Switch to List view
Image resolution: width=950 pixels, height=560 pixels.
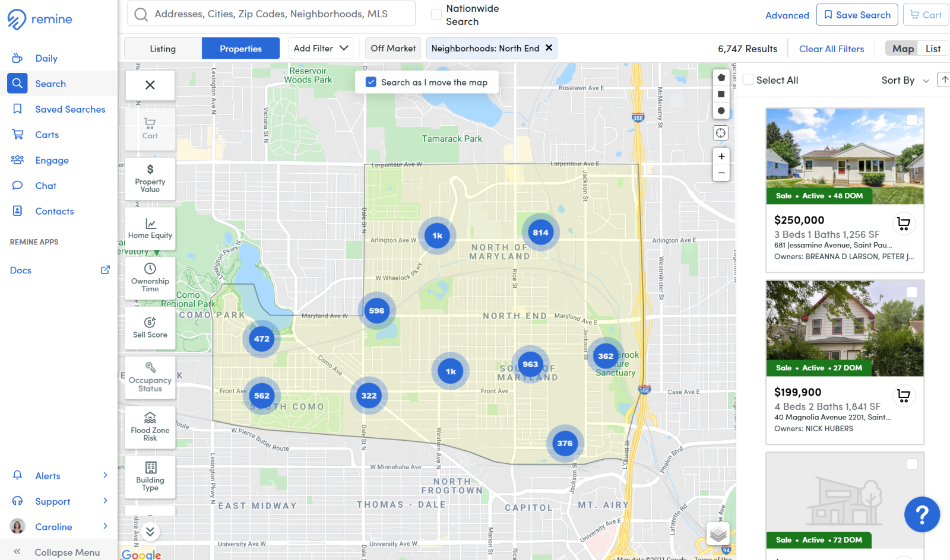point(933,49)
